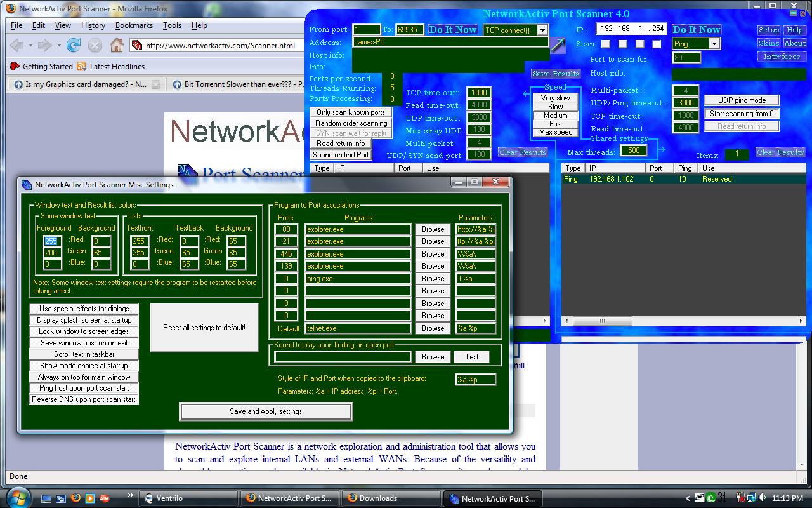The height and width of the screenshot is (508, 812).
Task: Click Test sound button
Action: [x=472, y=357]
